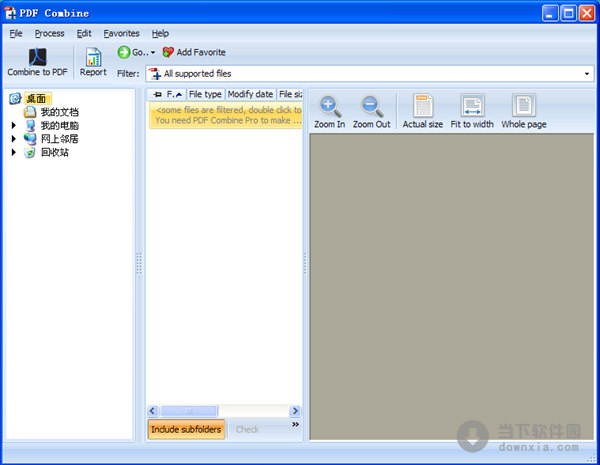The height and width of the screenshot is (465, 600).
Task: Click the 我的电脑 computer icon
Action: pyautogui.click(x=29, y=126)
